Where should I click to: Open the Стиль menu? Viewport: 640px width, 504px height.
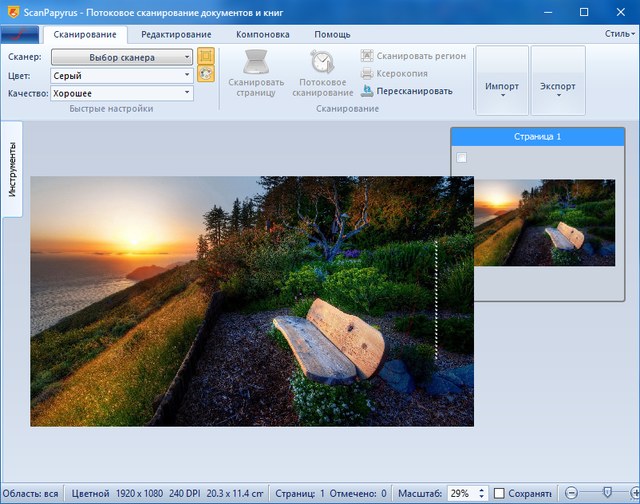point(619,33)
